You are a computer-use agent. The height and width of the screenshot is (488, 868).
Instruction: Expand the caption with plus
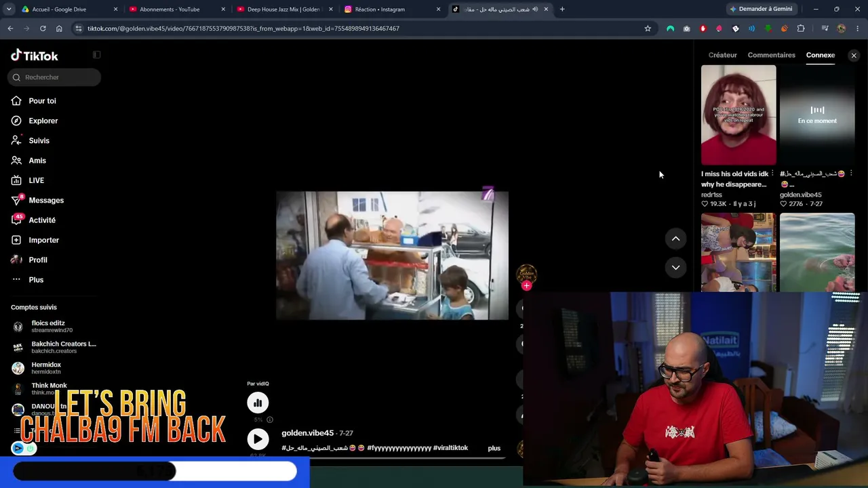494,448
